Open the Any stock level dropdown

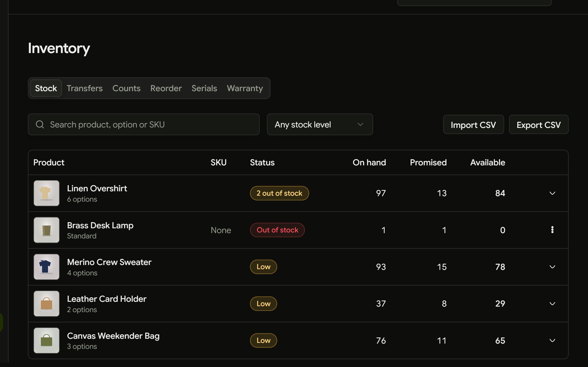click(320, 124)
